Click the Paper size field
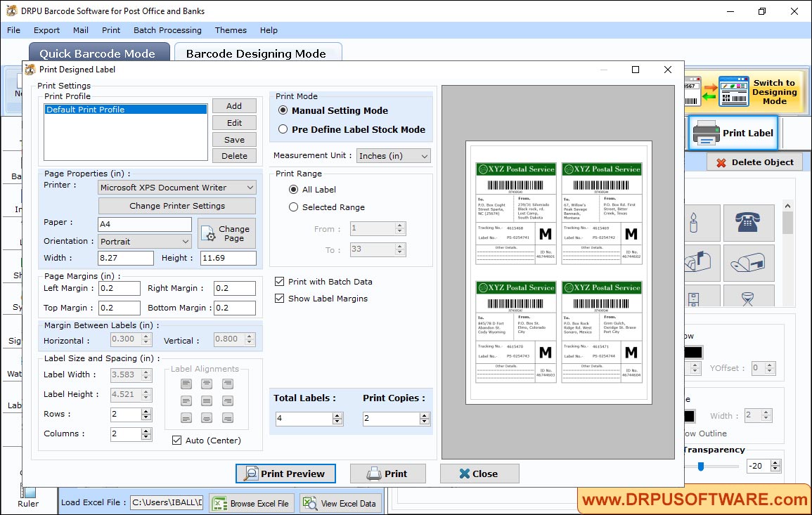 [145, 224]
